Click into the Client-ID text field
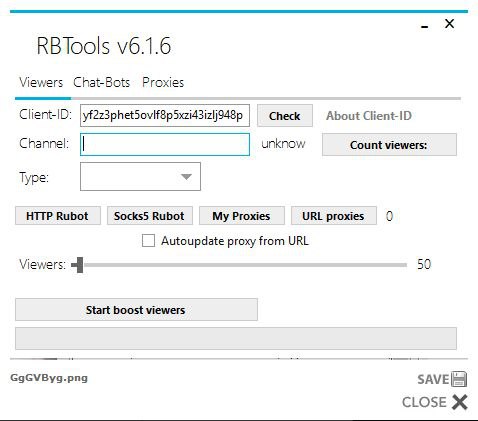This screenshot has height=421, width=478. click(x=165, y=116)
